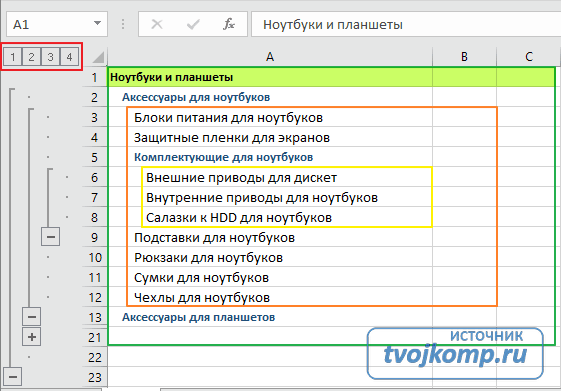Viewport: 561px width, 391px height.
Task: Select cell Внутренние приводы для ноутбуков
Action: coord(270,197)
